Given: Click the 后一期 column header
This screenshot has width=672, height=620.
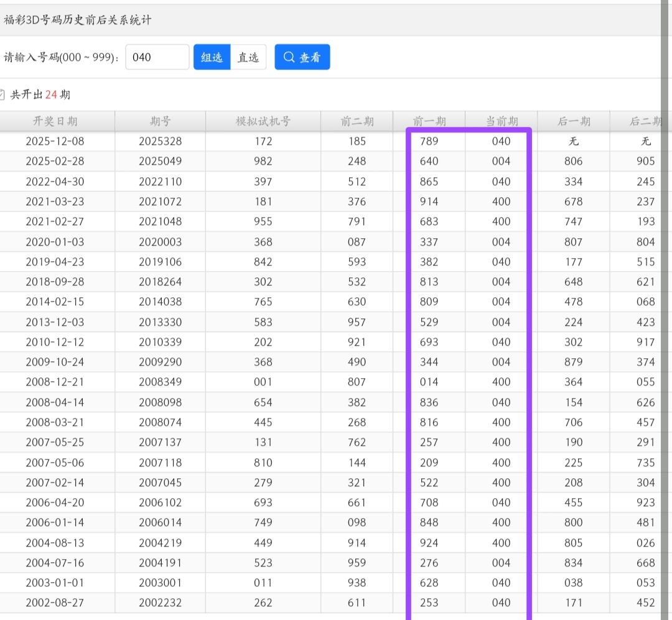Looking at the screenshot, I should (573, 121).
